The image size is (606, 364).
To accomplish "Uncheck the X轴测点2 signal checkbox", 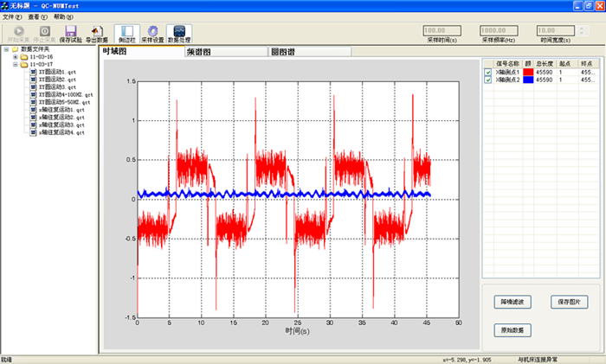I will click(x=488, y=80).
